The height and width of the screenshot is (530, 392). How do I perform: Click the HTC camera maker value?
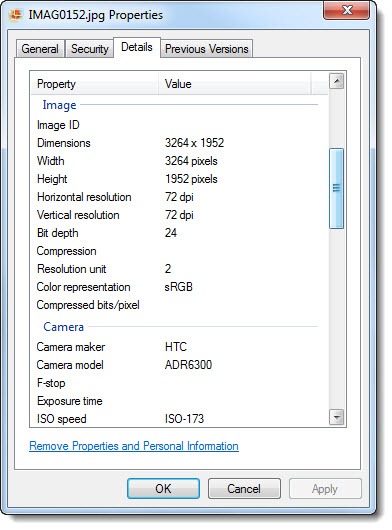coord(176,347)
